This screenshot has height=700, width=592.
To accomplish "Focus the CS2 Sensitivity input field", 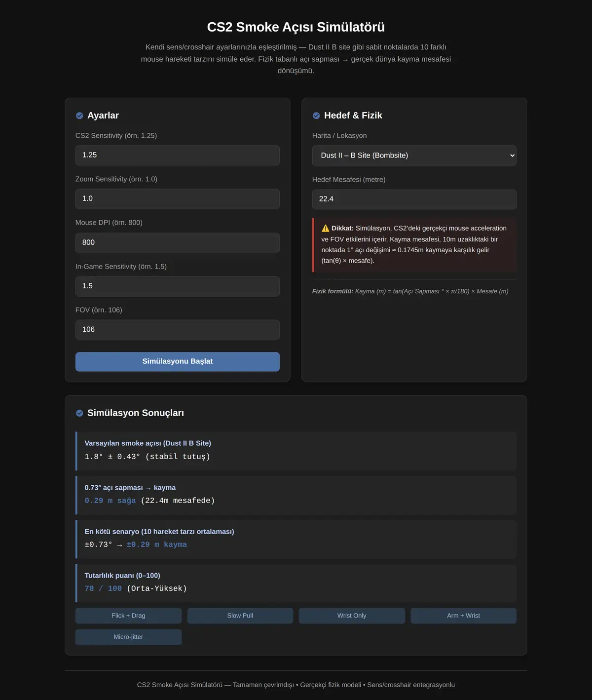I will (x=178, y=155).
